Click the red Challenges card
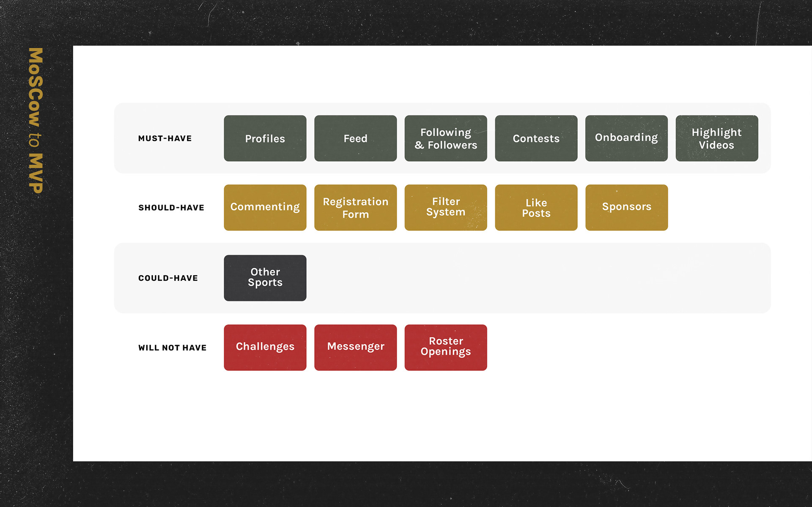This screenshot has width=812, height=507. coord(265,348)
